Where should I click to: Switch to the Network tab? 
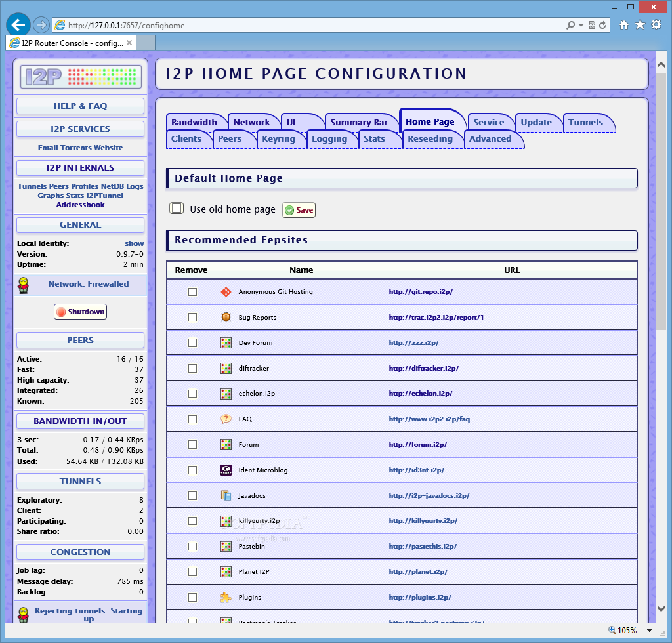tap(252, 122)
